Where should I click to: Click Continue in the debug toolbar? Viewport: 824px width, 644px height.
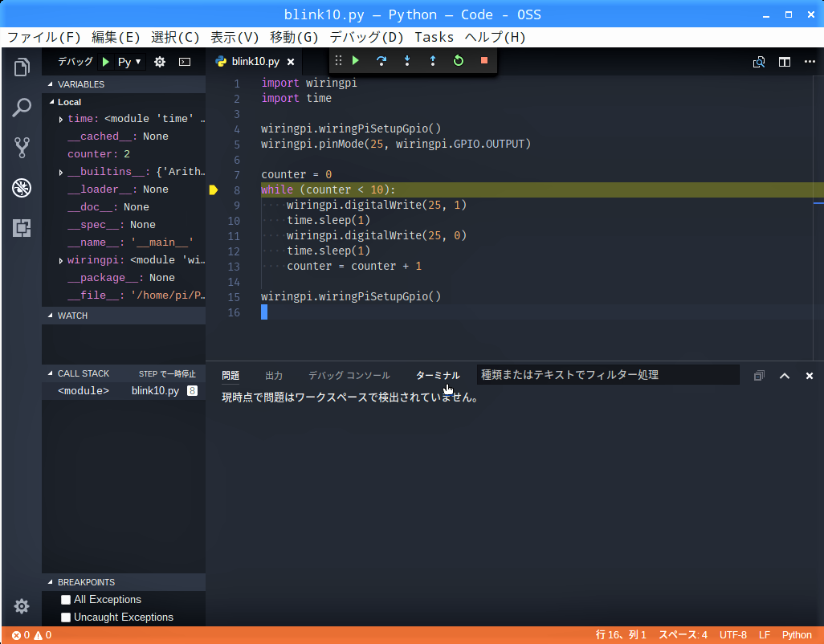[356, 61]
